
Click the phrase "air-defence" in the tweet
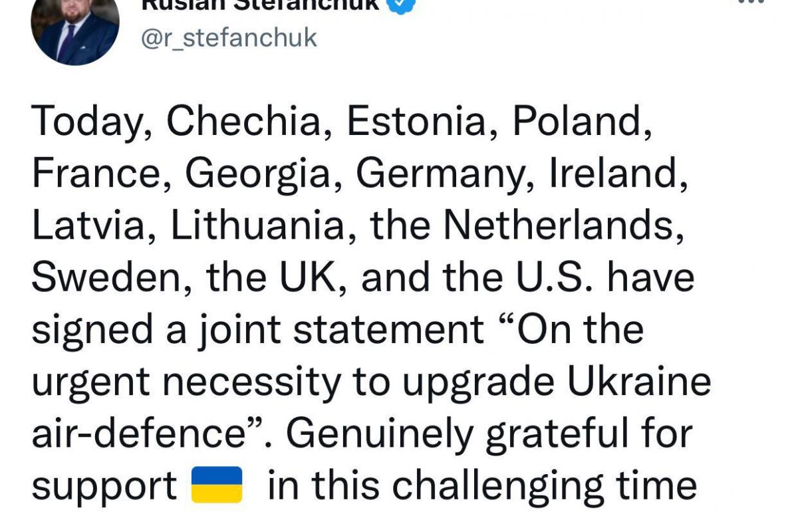tap(136, 433)
